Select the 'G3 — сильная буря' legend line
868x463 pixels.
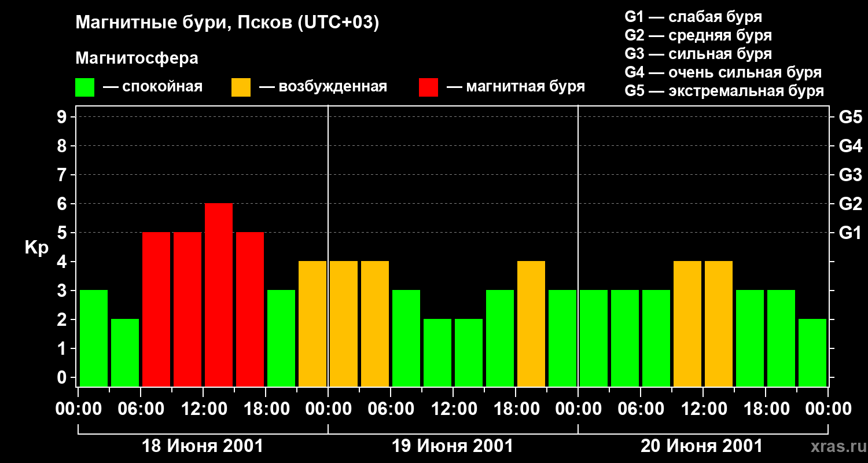coord(698,54)
